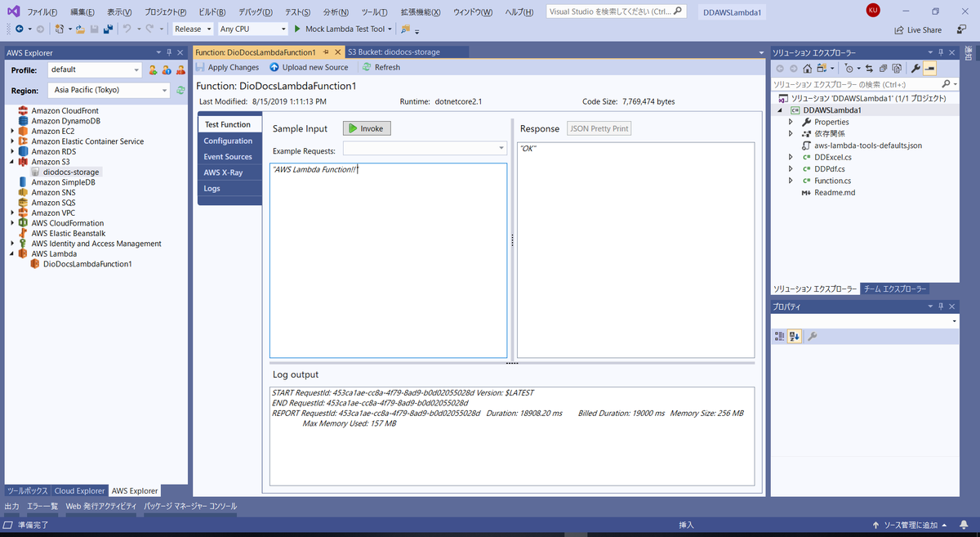This screenshot has width=980, height=537.
Task: Click the Pending Changes Filter clock icon
Action: click(x=851, y=69)
